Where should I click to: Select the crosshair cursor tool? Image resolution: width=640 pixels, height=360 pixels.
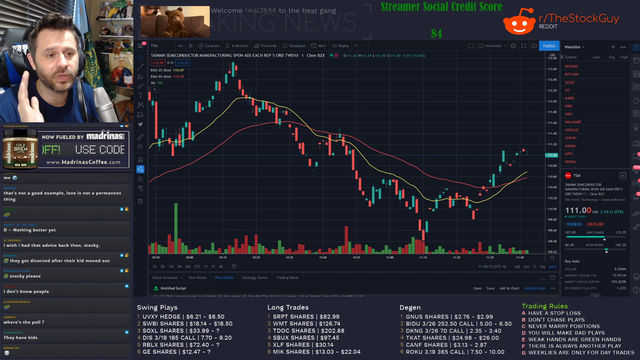(140, 57)
